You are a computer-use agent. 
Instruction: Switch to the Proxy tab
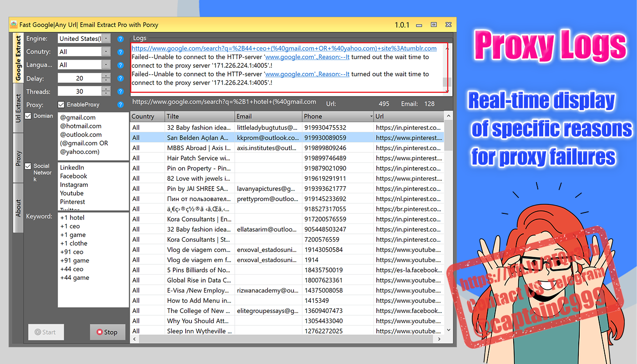click(x=18, y=157)
